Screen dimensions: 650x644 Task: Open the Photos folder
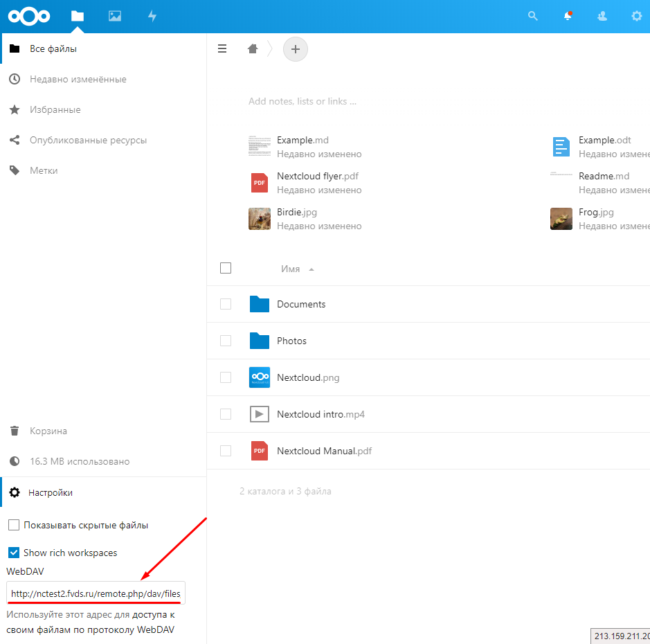(x=291, y=341)
